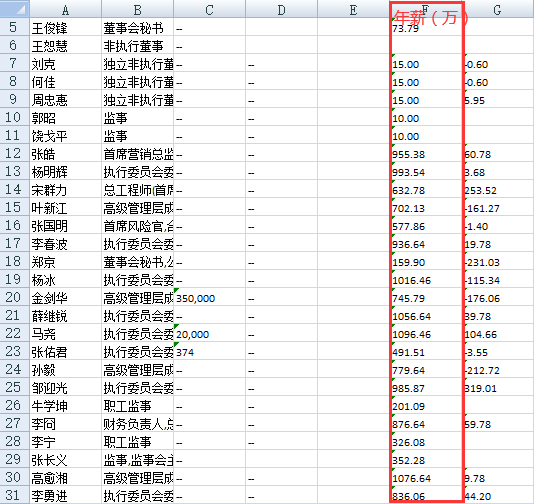Click cell with name 马尧

click(x=65, y=333)
